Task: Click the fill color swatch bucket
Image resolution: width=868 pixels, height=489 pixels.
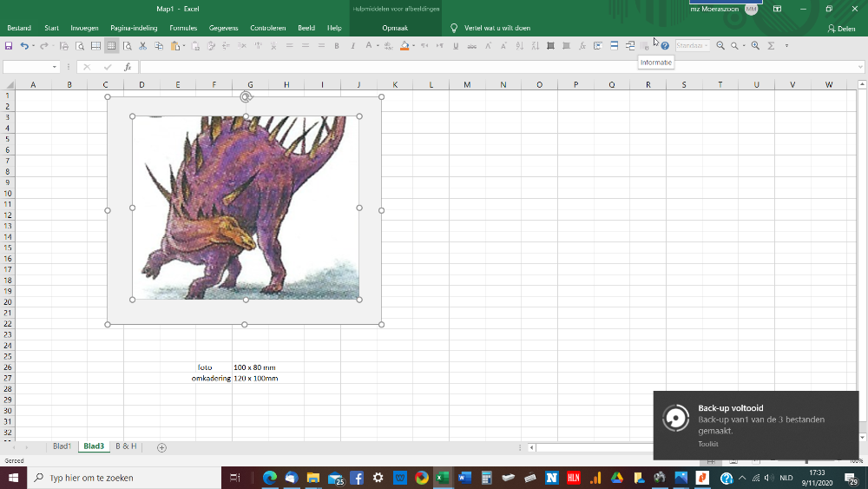Action: click(x=404, y=46)
